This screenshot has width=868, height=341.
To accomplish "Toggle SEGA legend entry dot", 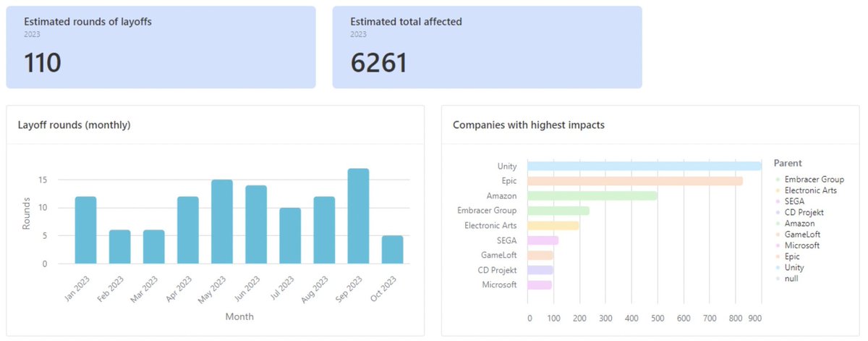I will point(778,201).
